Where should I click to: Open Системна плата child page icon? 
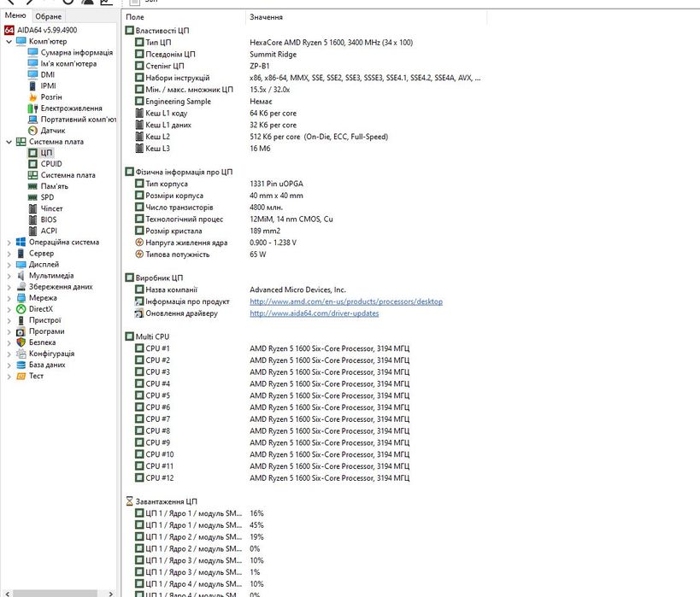[32, 175]
